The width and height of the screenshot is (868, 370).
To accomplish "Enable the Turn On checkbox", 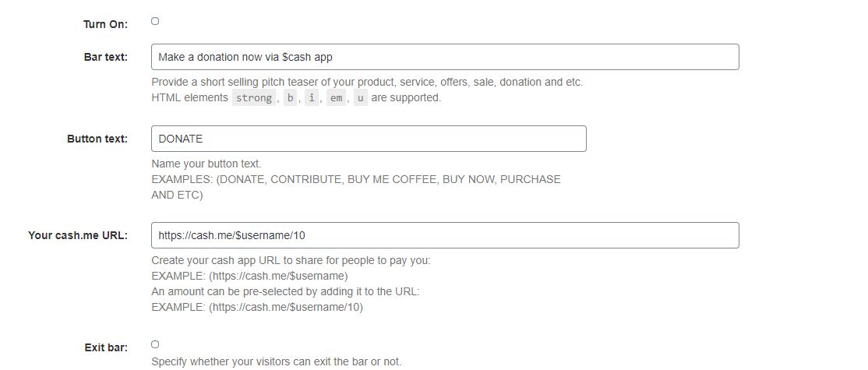I will tap(155, 21).
